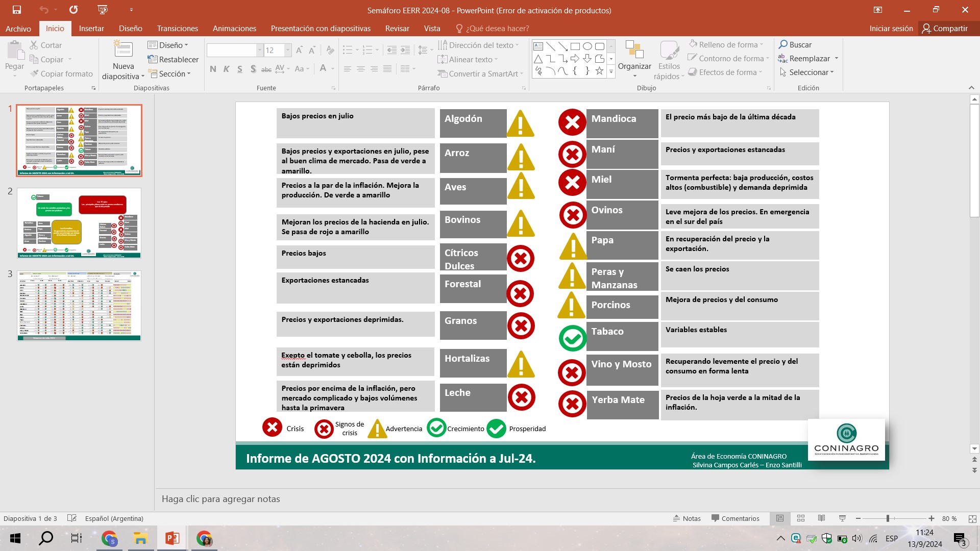Click the zoom slider handle
Image resolution: width=980 pixels, height=551 pixels.
click(x=888, y=518)
